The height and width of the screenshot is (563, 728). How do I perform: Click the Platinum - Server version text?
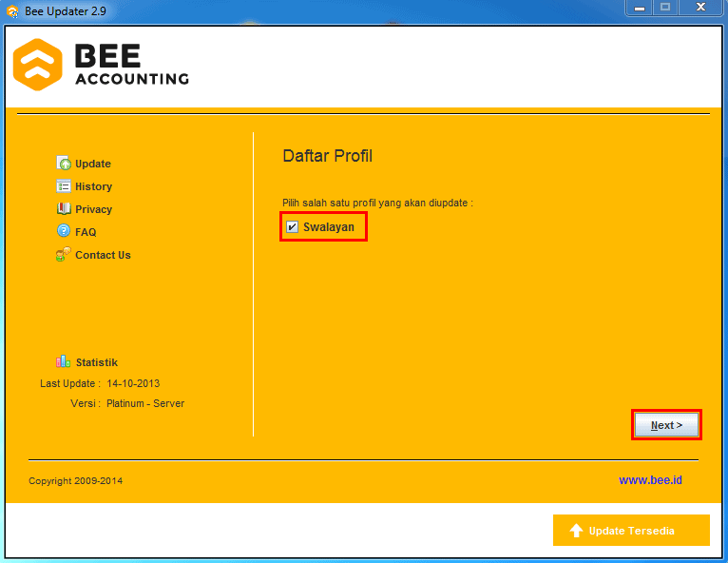click(145, 403)
